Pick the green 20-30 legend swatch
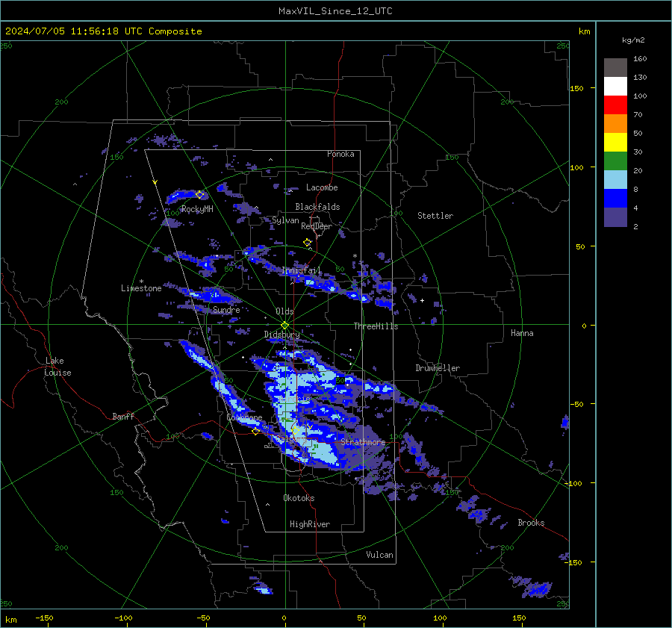Screen dimensions: 672x628 click(x=615, y=161)
